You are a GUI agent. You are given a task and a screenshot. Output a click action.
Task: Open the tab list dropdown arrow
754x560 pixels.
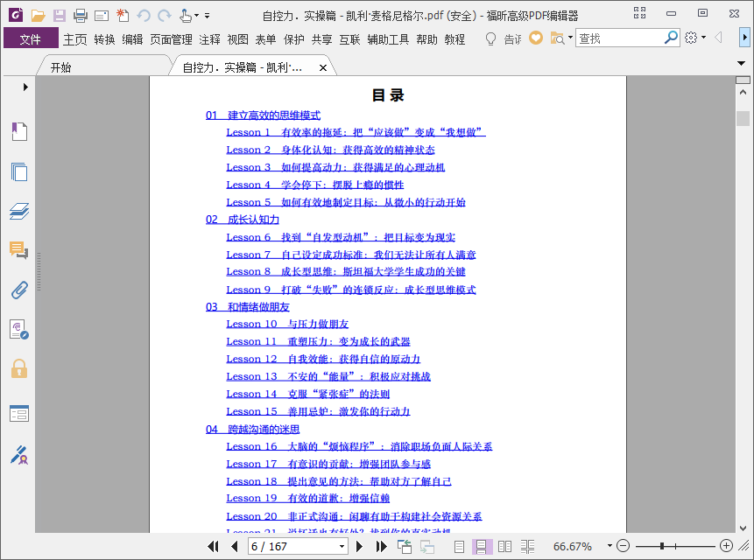click(741, 63)
